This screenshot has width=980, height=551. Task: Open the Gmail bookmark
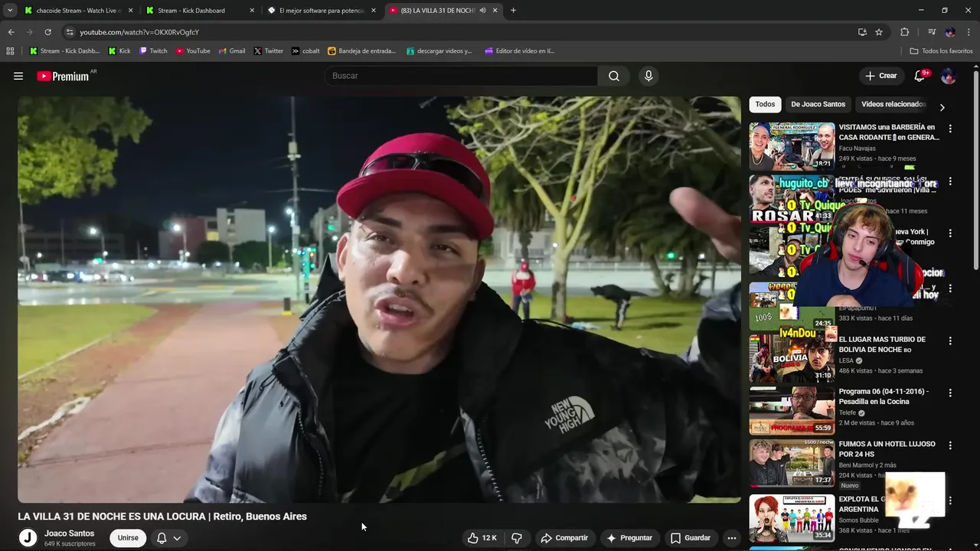232,51
